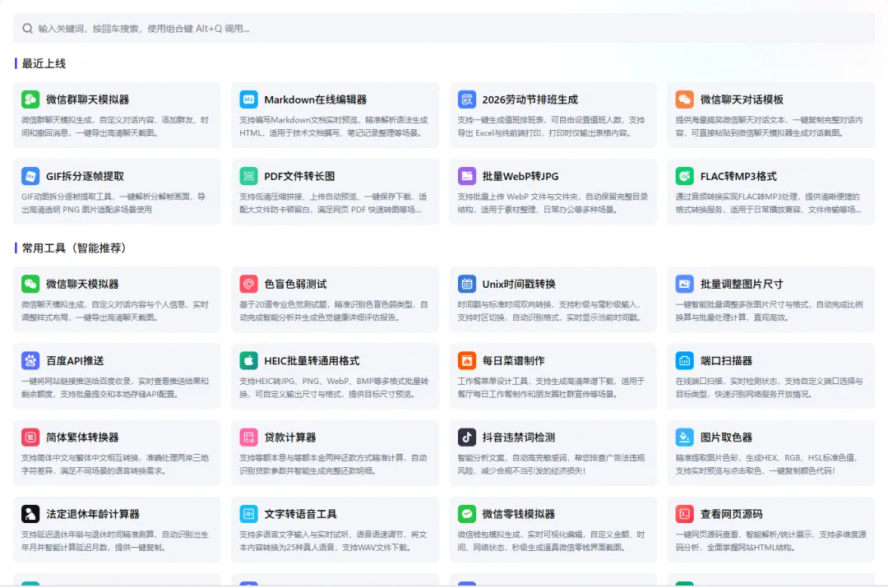Click the 查看网页源码 red icon
The image size is (888, 588).
pyautogui.click(x=685, y=514)
